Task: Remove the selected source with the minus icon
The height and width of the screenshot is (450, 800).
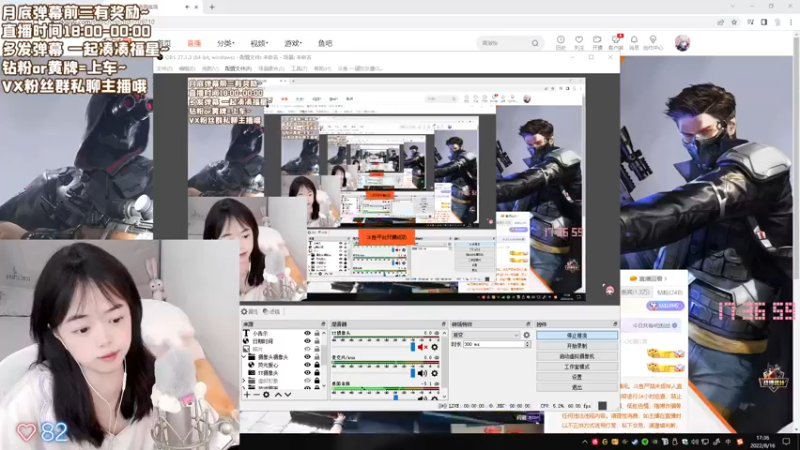Action: tap(256, 394)
